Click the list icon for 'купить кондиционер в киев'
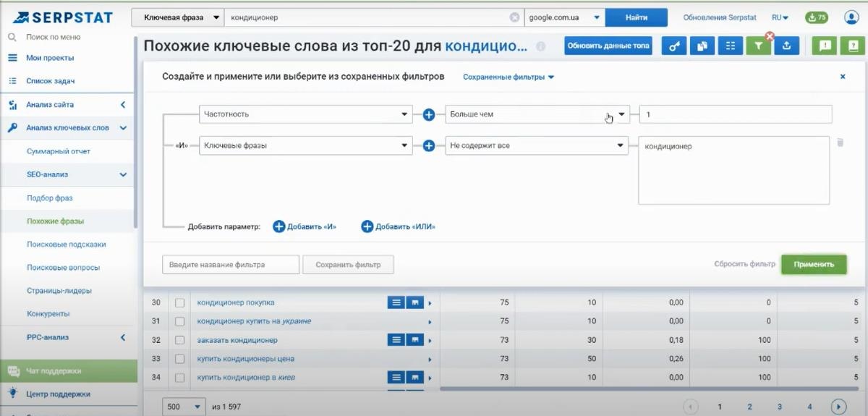 click(x=396, y=377)
